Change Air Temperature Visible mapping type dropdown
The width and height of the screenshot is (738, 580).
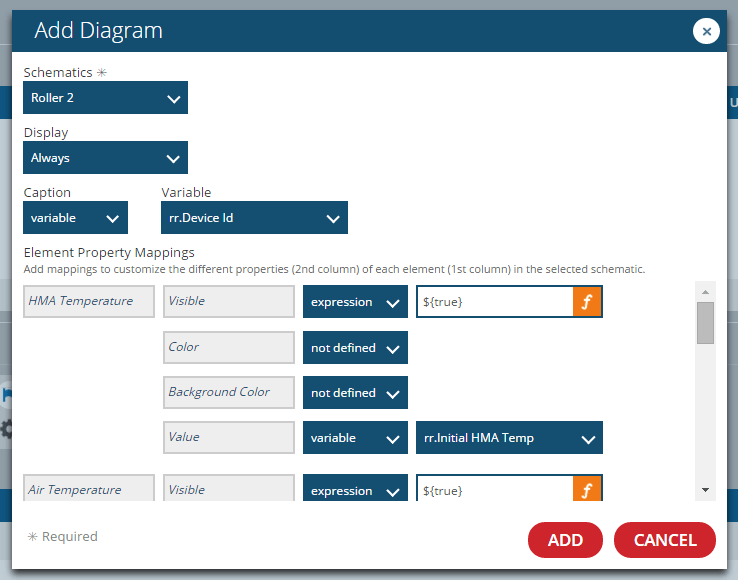355,488
